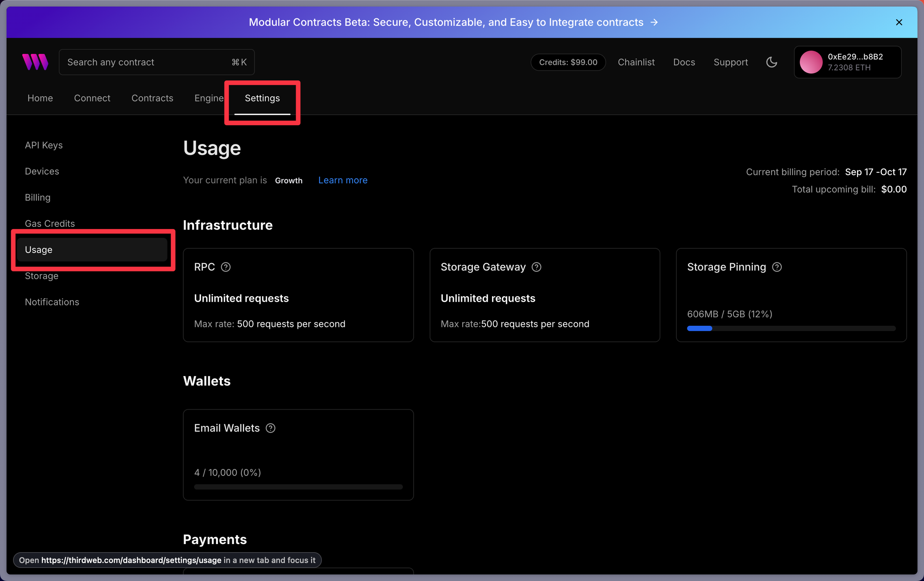Toggle dark mode with the moon icon
924x581 pixels.
coord(772,62)
